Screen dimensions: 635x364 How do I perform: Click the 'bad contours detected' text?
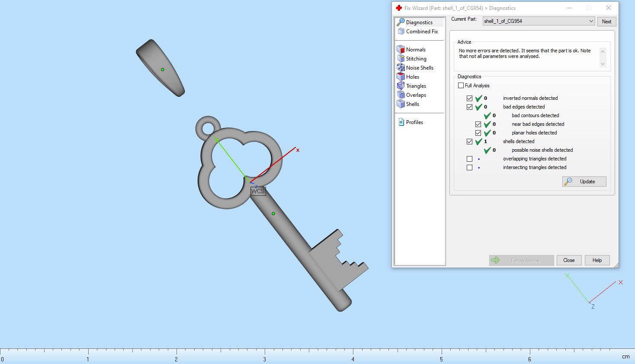pyautogui.click(x=535, y=115)
